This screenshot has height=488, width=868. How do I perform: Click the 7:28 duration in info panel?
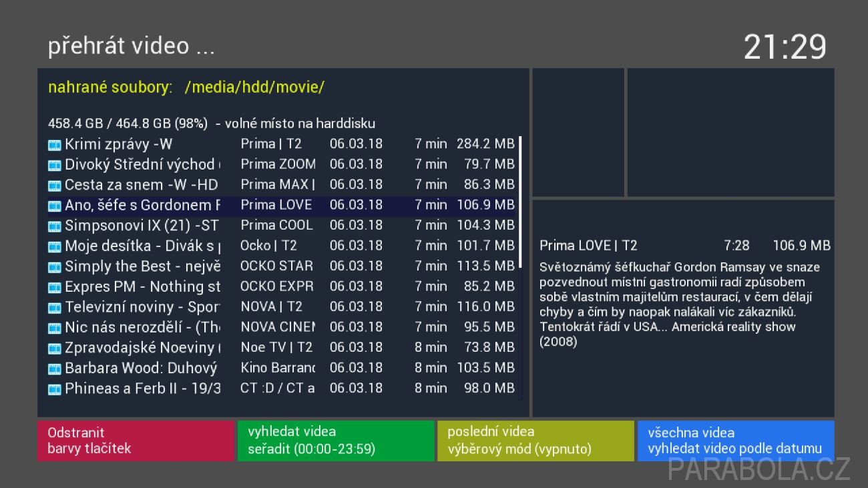coord(736,246)
